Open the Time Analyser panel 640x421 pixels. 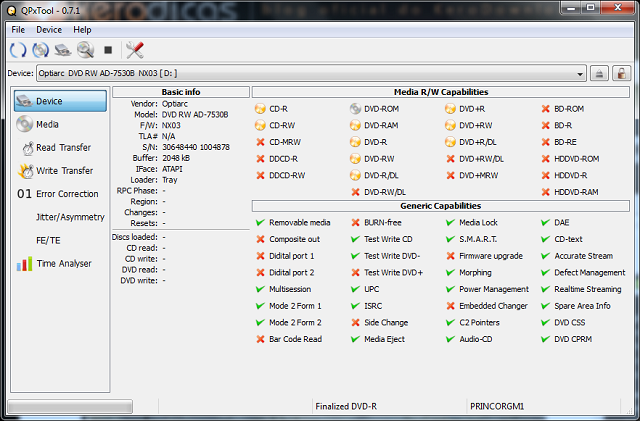coord(60,263)
